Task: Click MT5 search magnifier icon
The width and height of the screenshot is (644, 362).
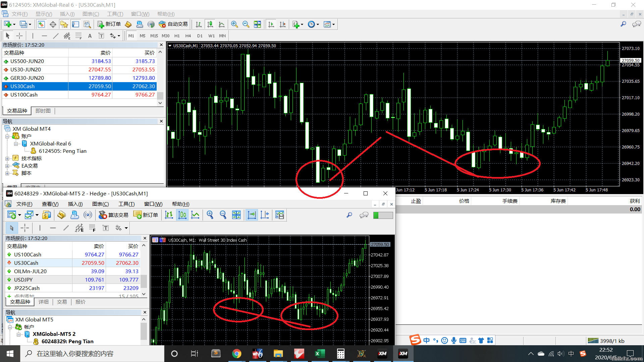Action: coord(349,215)
